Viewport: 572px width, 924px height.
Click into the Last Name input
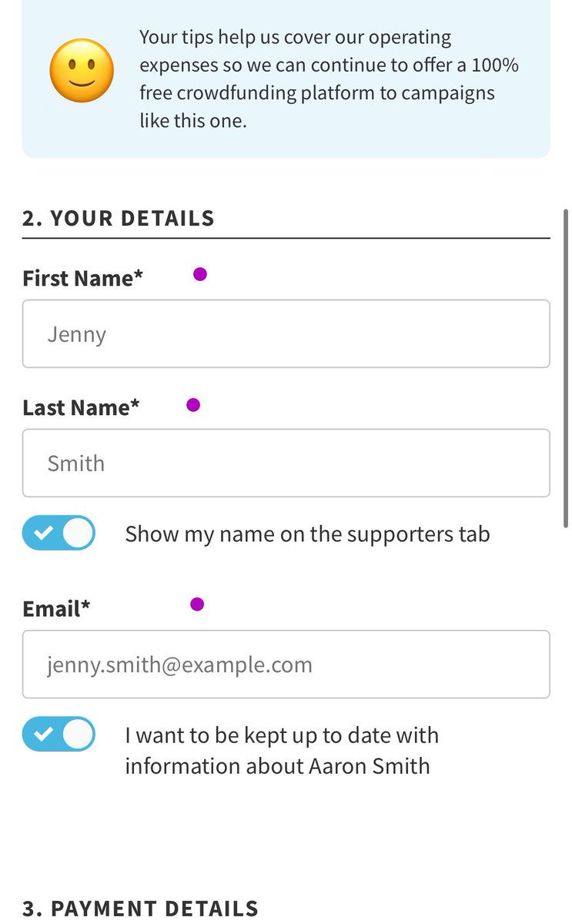(x=286, y=464)
